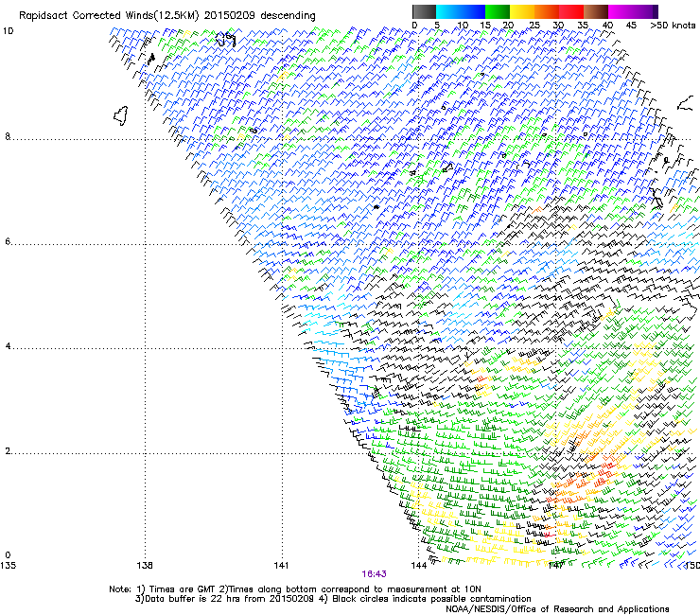Click the magenta-purple 40-50 knots legend band

pos(633,11)
